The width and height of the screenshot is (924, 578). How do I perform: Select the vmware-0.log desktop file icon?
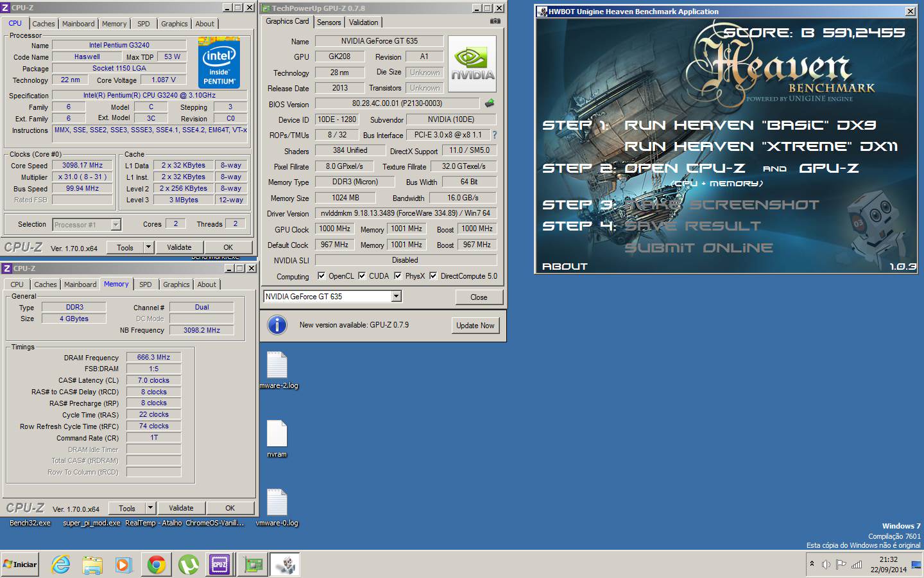click(x=277, y=502)
